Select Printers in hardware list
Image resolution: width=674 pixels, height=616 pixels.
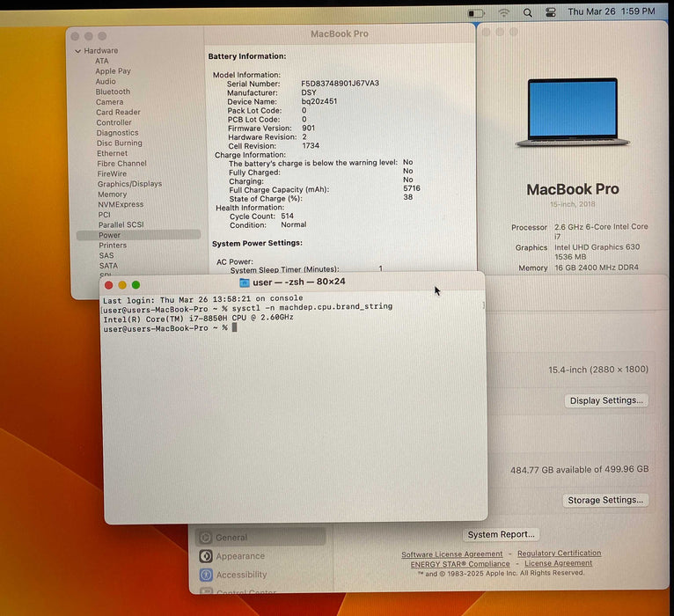pos(113,246)
